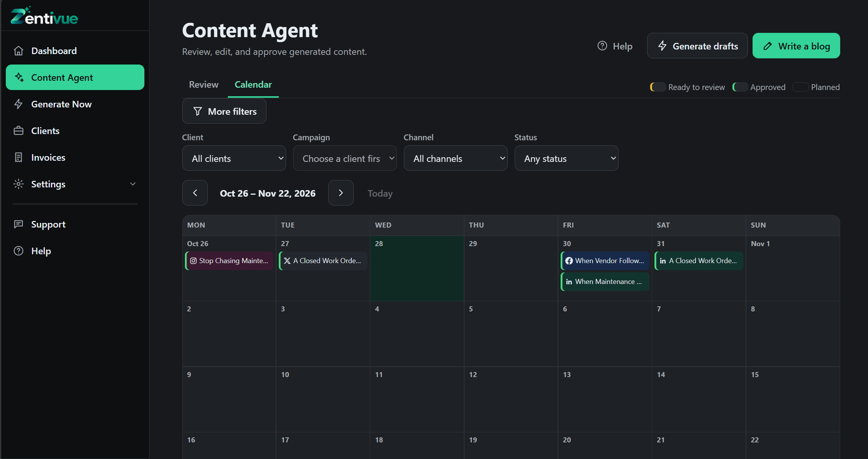This screenshot has width=868, height=459.
Task: Click the X icon on Oct 27 post
Action: (287, 261)
